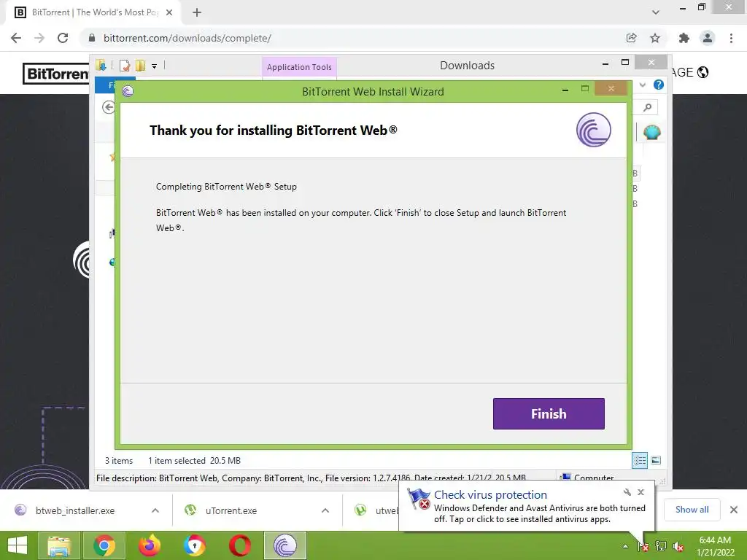Click the purple Finish button

(x=549, y=413)
